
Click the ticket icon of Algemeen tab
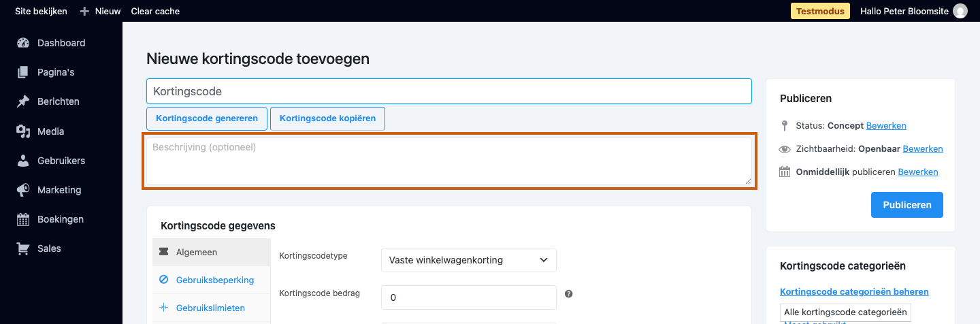point(163,252)
